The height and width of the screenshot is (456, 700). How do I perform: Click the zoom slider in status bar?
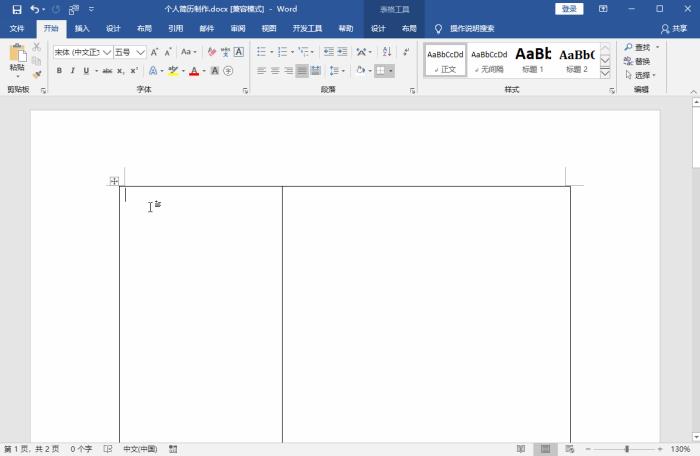(627, 449)
